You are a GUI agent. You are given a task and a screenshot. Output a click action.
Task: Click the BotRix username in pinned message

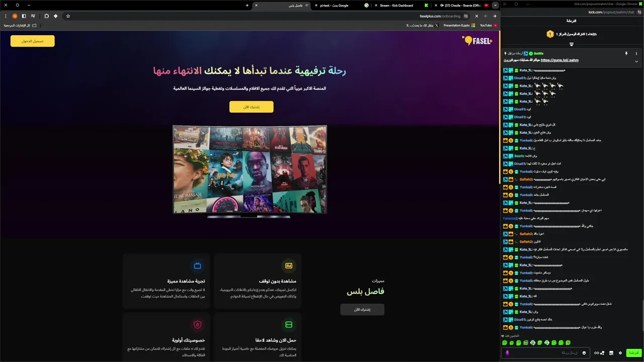(538, 53)
